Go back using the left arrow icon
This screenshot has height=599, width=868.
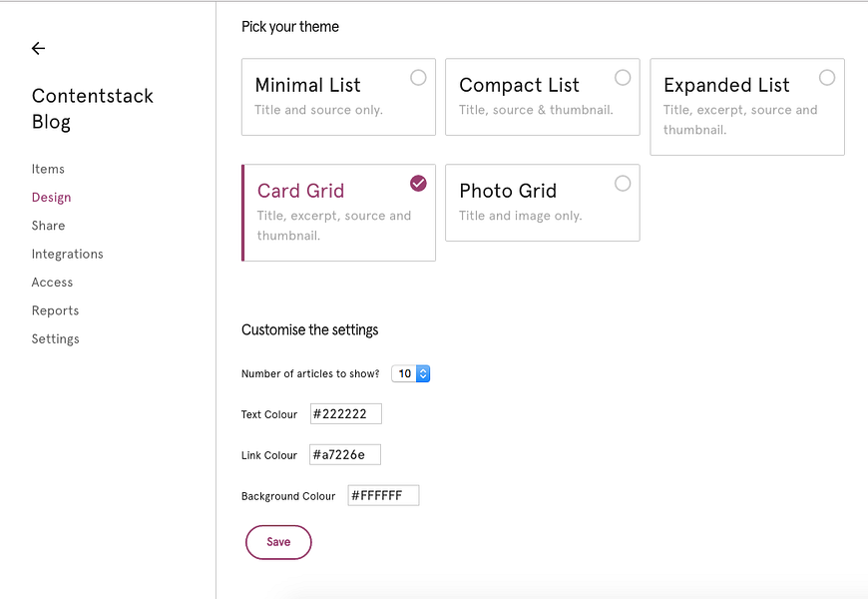click(38, 48)
